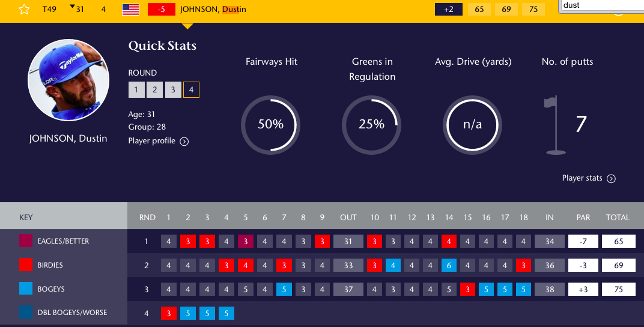Select round 2 in Quick Stats

point(154,90)
